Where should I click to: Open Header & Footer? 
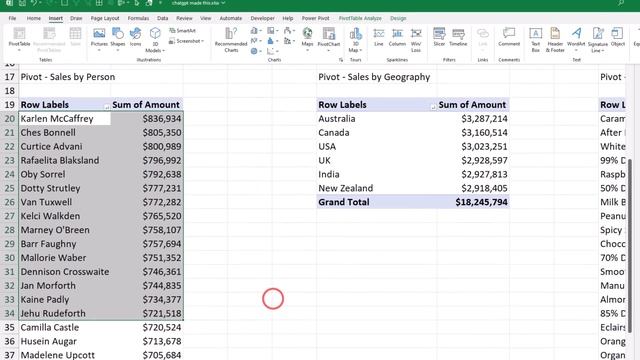click(x=555, y=40)
